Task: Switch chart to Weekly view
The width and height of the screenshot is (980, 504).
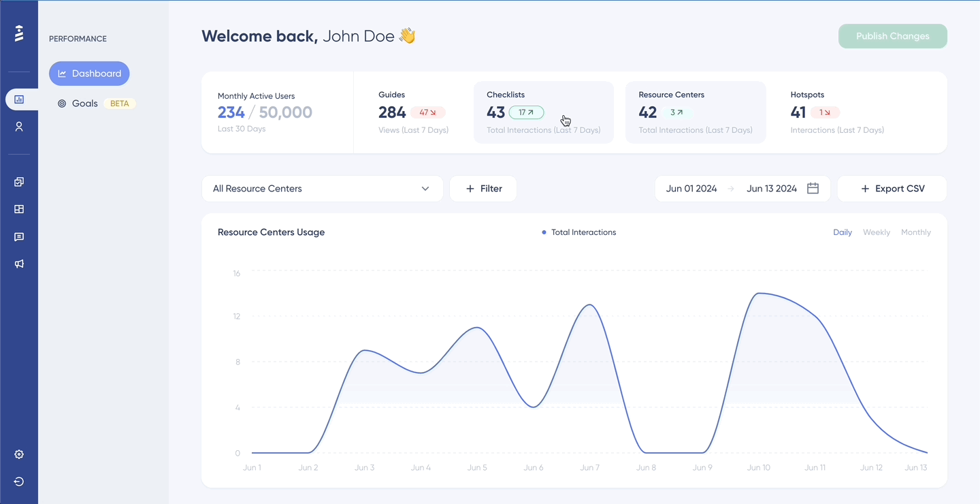Action: point(877,232)
